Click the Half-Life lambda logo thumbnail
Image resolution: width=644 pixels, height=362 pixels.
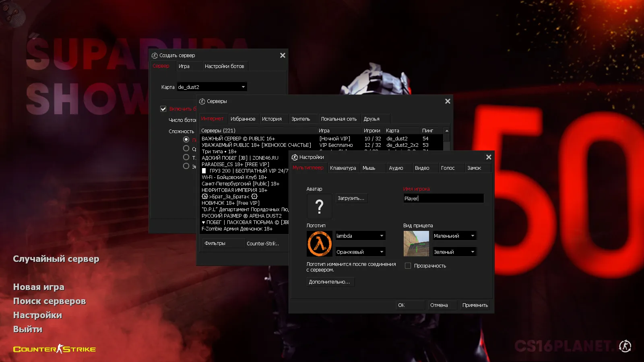pyautogui.click(x=319, y=244)
